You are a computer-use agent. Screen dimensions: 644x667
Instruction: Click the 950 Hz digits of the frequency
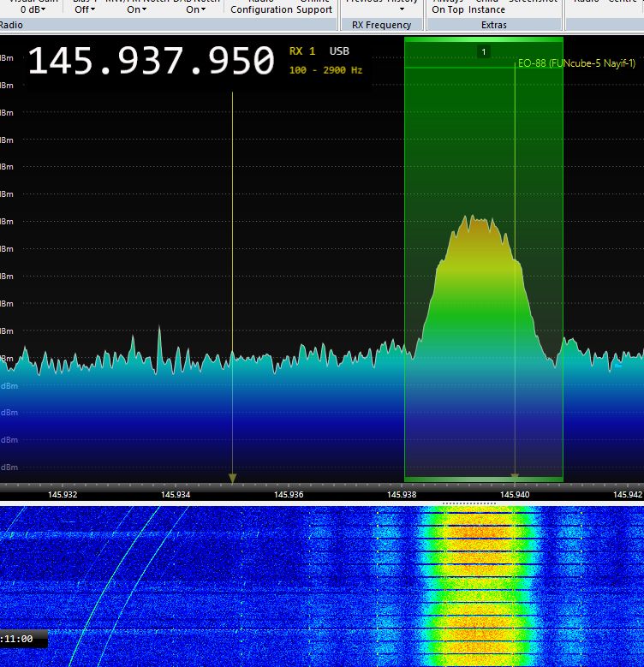point(241,61)
